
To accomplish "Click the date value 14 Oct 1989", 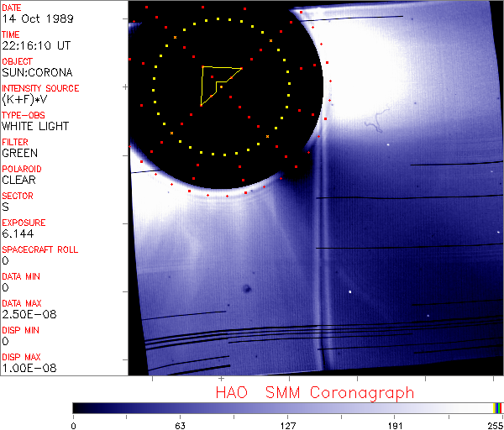I will 36,18.
